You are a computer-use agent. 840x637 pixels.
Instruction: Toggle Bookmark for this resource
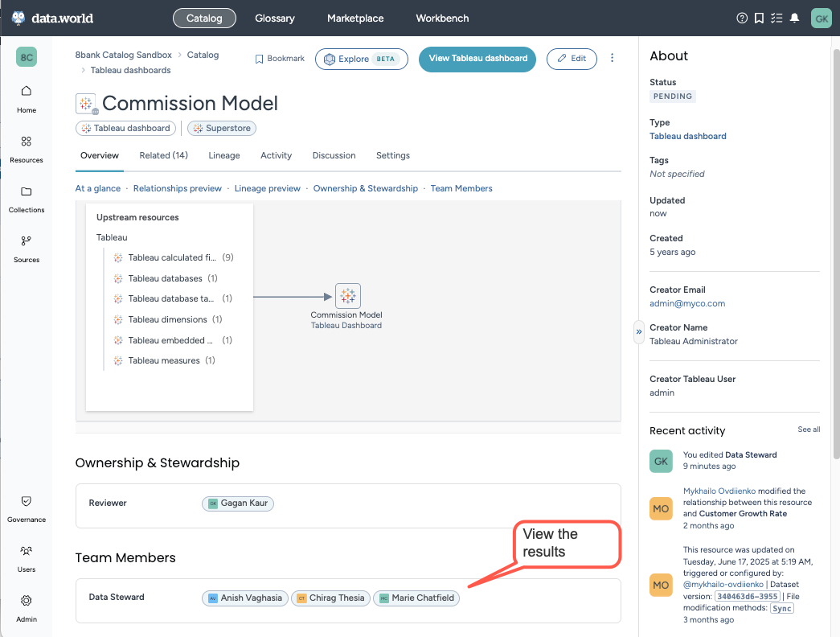[x=280, y=59]
